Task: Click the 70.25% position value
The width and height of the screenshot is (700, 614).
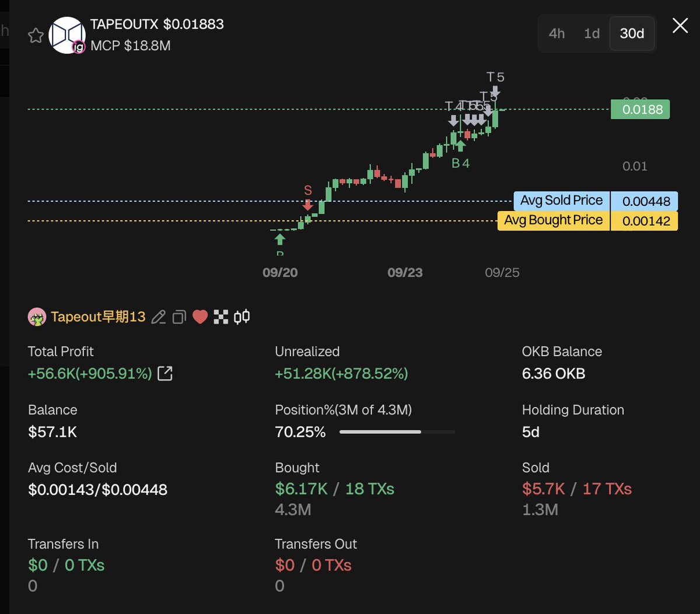Action: [x=300, y=432]
